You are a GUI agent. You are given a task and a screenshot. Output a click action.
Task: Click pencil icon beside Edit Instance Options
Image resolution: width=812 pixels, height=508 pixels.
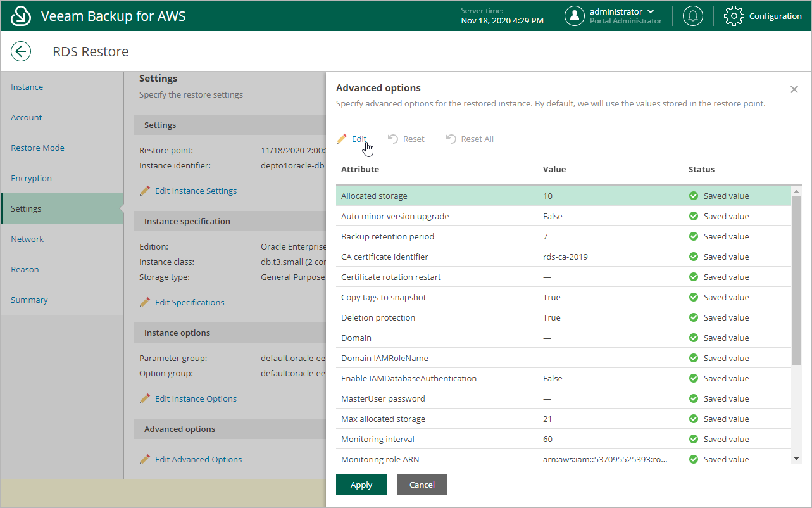pos(145,398)
